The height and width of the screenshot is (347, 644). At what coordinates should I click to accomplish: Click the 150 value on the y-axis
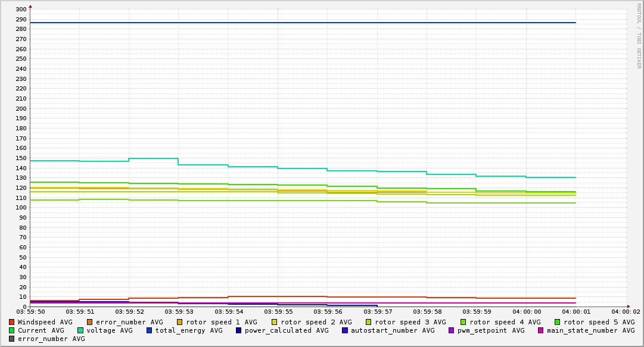[20, 158]
